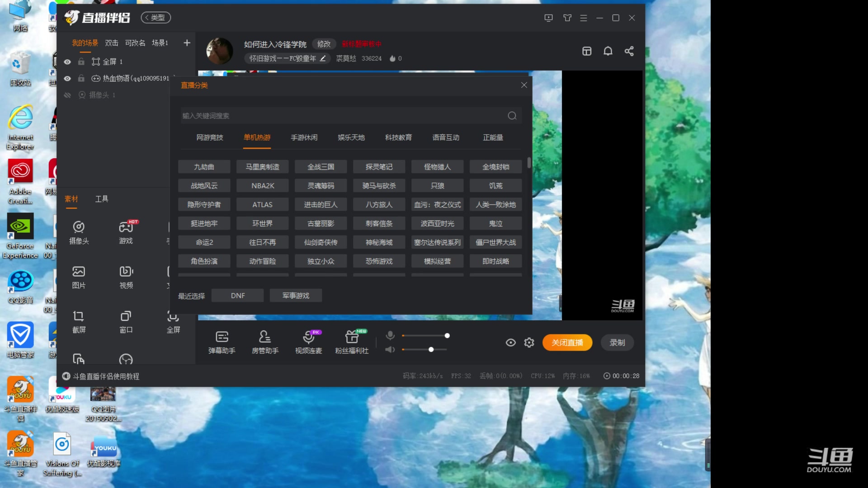Toggle visibility of 摄像头 1 source
Screen dimensions: 868x488
click(x=67, y=95)
